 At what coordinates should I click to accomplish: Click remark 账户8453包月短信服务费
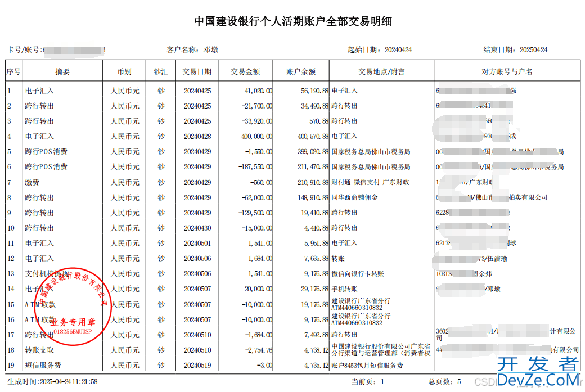coord(367,366)
